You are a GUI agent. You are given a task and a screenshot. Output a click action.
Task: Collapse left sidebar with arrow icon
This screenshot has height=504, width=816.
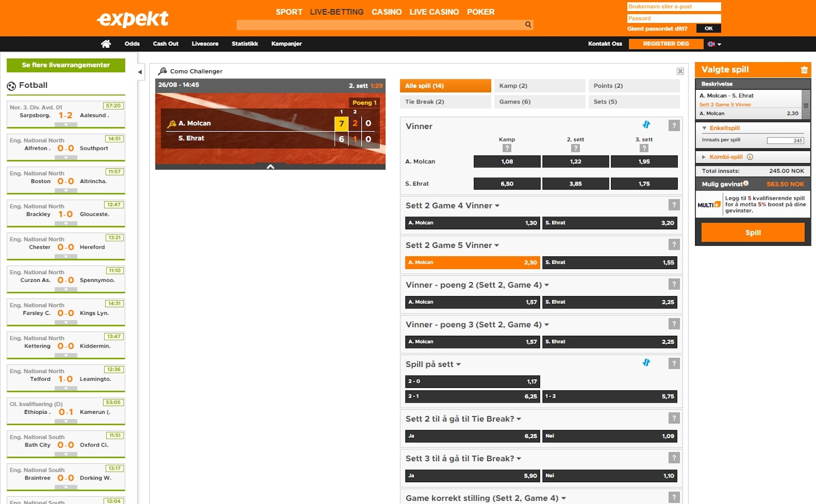click(x=140, y=72)
